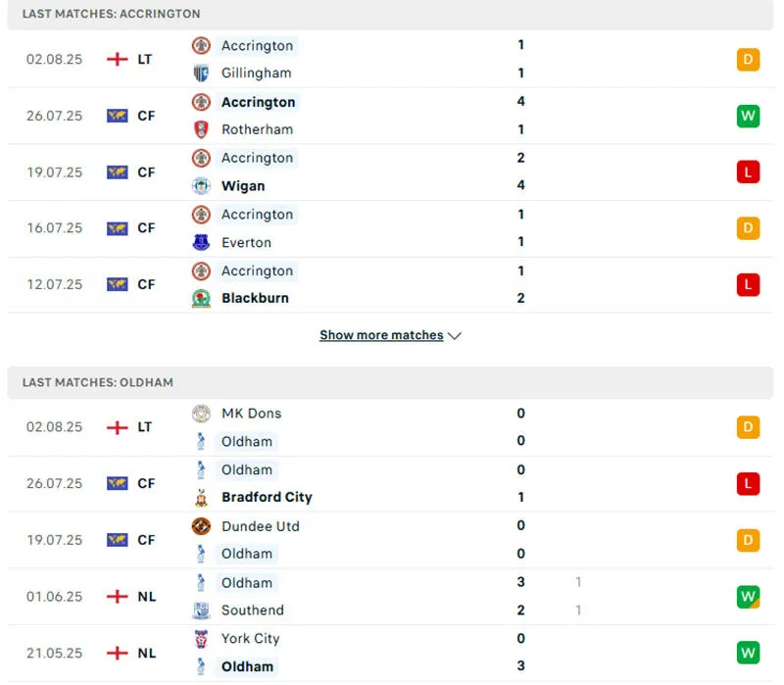Click the Bradford City club crest icon
This screenshot has height=685, width=784.
[201, 497]
